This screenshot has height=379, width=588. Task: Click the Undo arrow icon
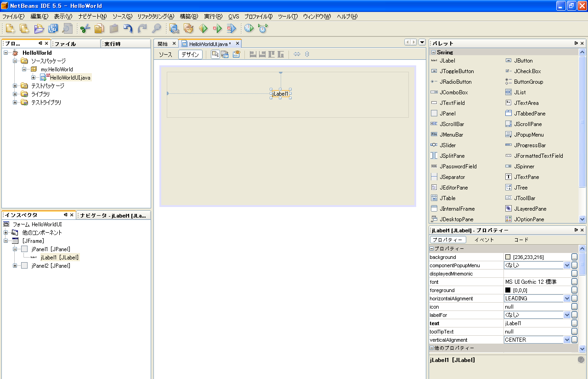(128, 29)
